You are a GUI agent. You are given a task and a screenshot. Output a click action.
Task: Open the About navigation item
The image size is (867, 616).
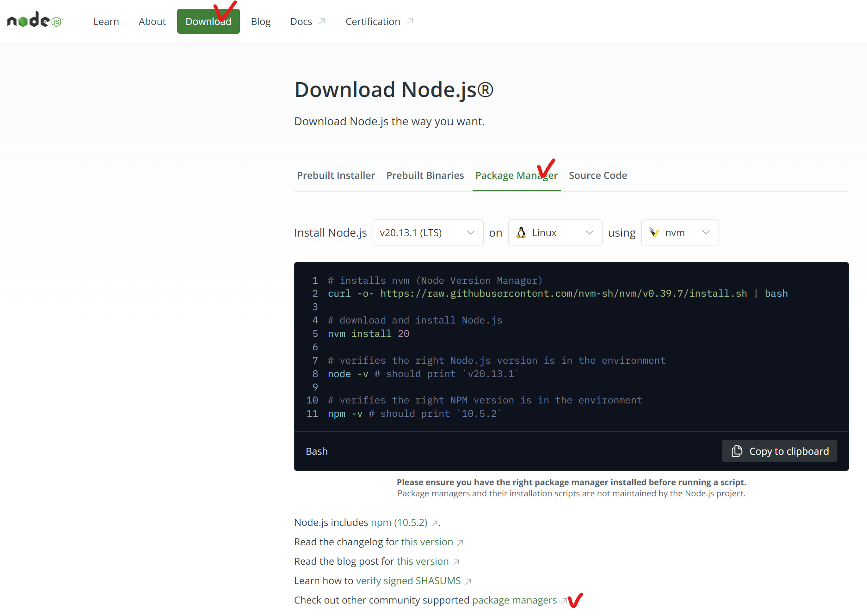152,22
